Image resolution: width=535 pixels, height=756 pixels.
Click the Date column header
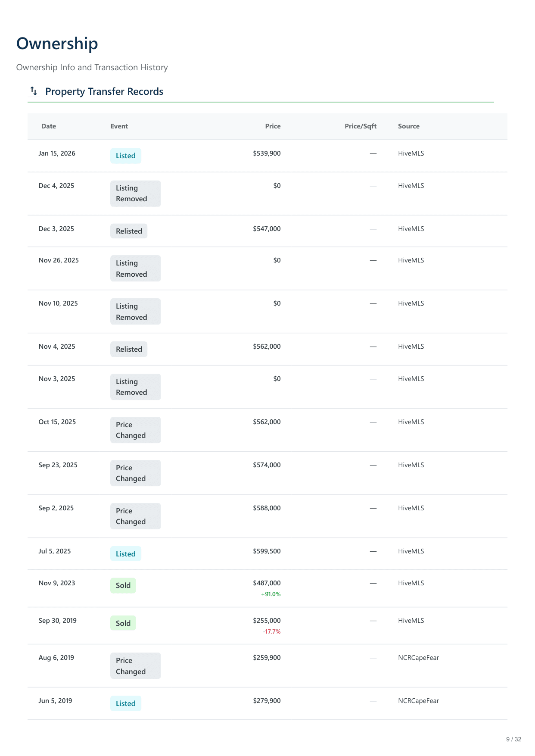coord(49,126)
